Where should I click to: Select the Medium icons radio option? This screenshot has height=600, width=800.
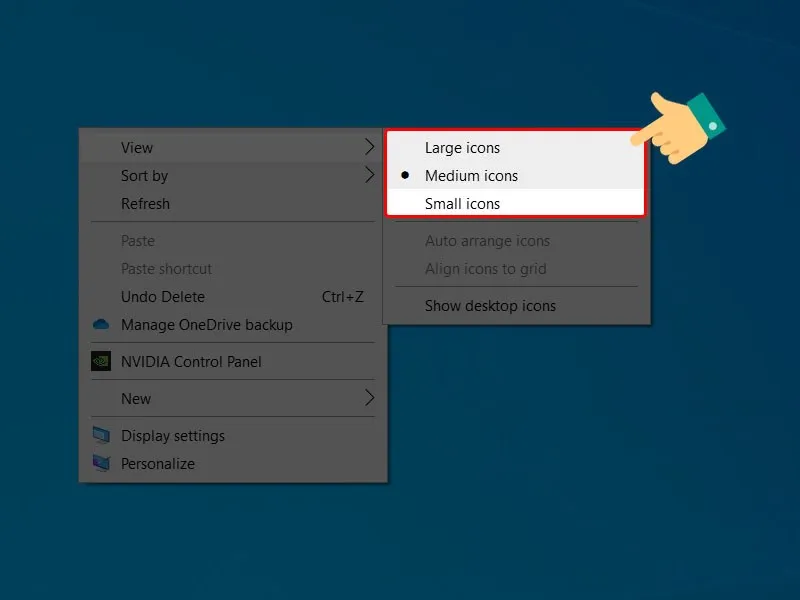[470, 175]
